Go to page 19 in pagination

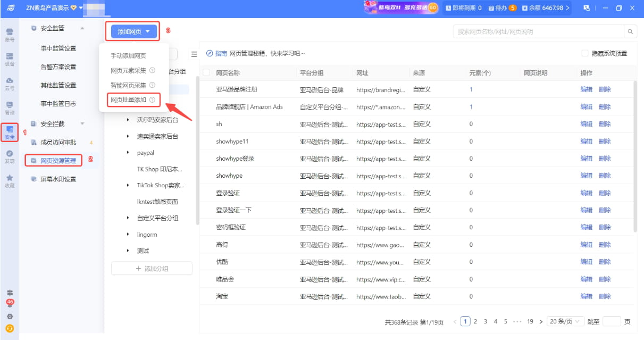click(x=530, y=321)
